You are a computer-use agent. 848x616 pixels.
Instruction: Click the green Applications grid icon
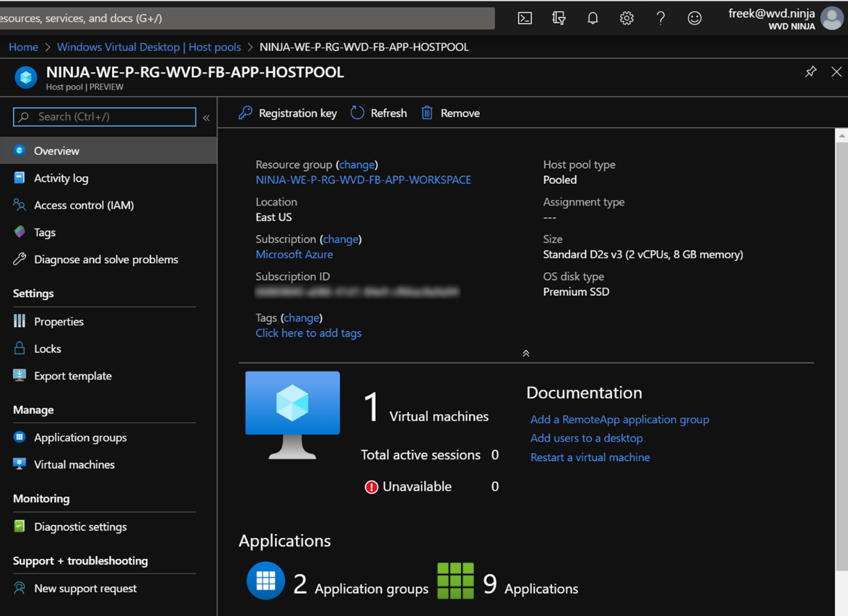click(456, 581)
